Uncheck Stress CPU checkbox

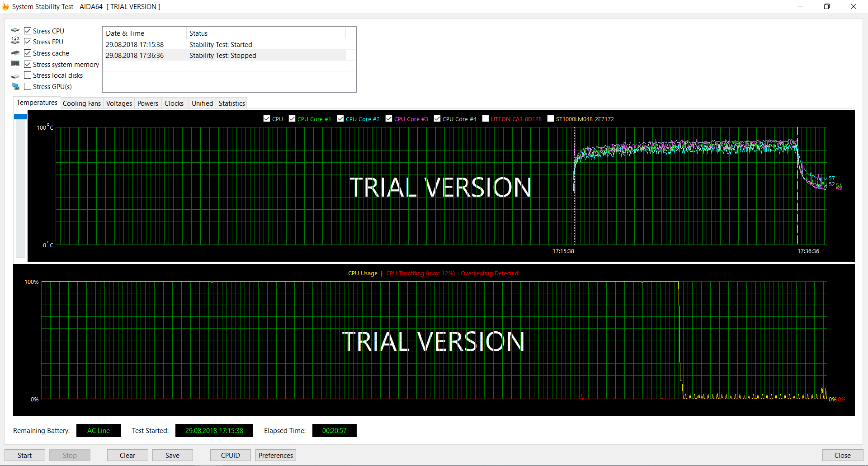[28, 31]
